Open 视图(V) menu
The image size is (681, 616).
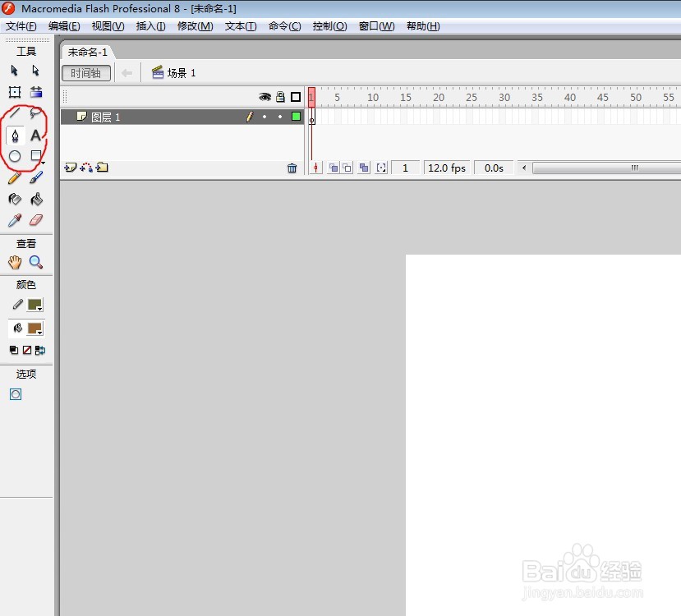[108, 26]
